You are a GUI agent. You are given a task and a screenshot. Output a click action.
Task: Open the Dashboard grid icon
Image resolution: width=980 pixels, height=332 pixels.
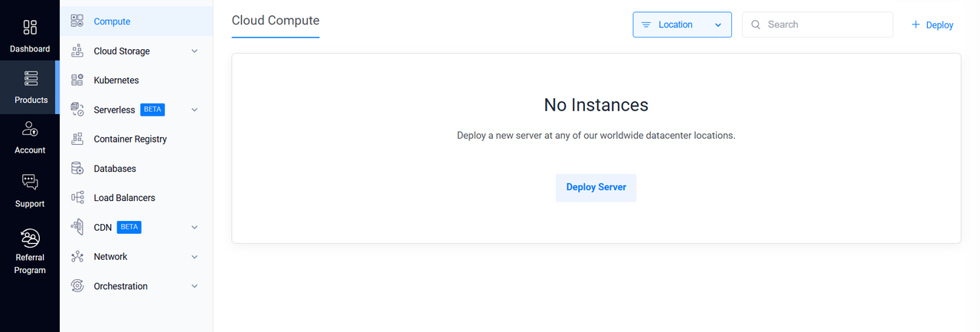[x=30, y=28]
